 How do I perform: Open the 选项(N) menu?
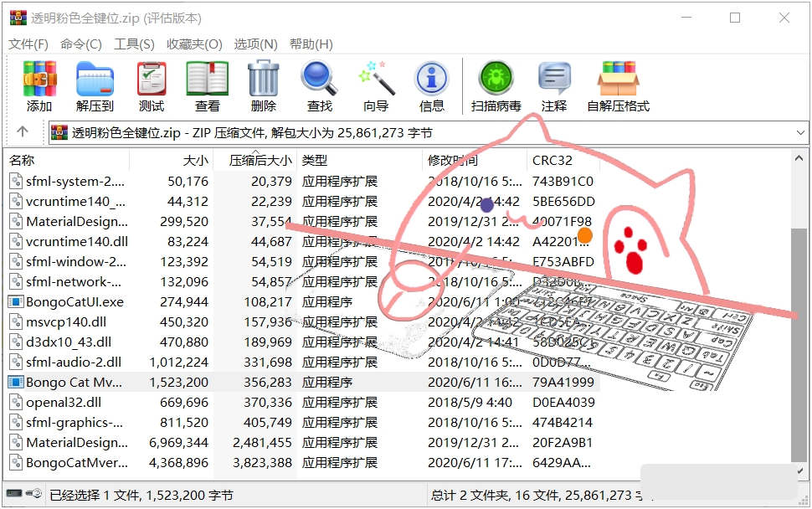[255, 44]
